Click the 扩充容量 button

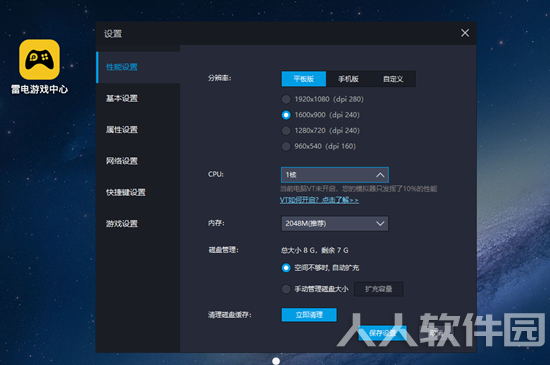pyautogui.click(x=378, y=289)
